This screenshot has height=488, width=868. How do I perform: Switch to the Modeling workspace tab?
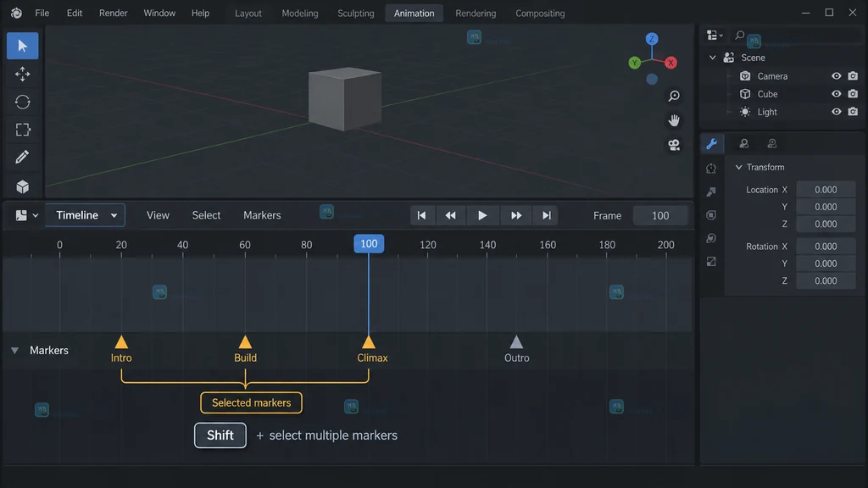[300, 14]
